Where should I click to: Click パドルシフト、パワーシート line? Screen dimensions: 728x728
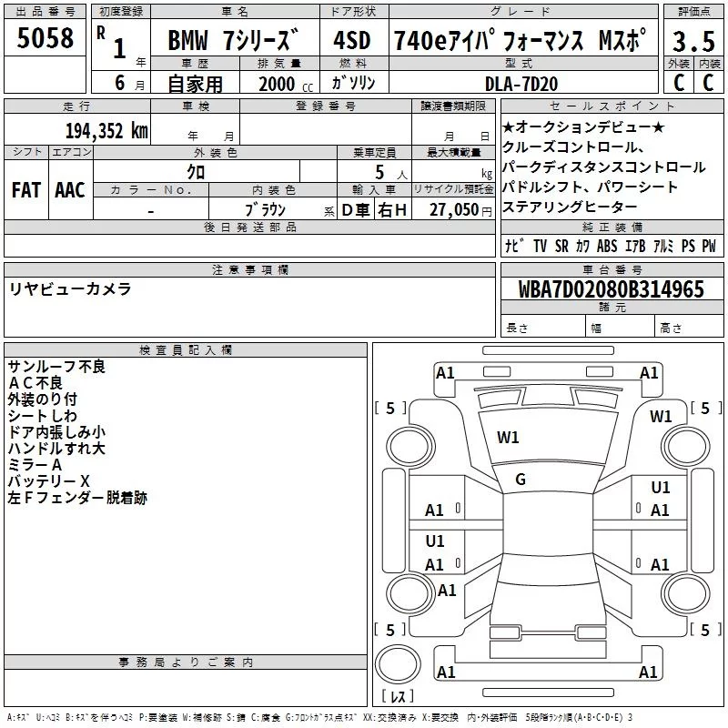[x=590, y=187]
